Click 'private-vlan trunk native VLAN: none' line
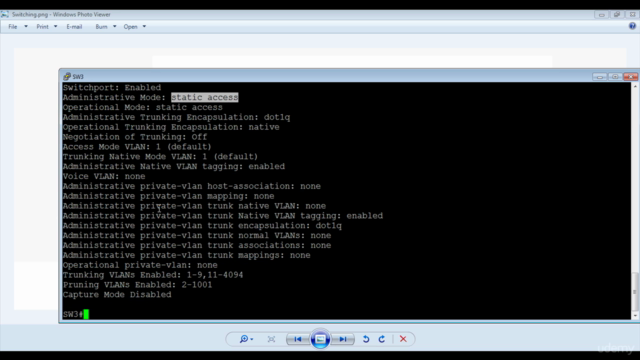 click(x=194, y=206)
